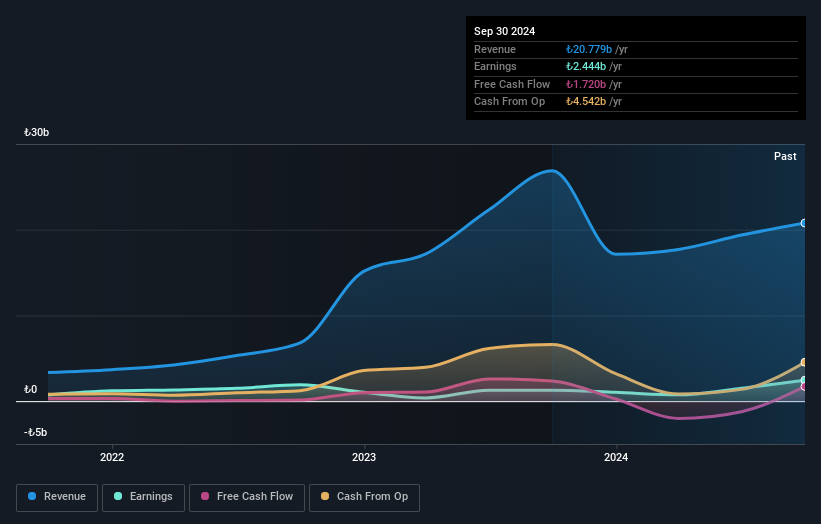Click the Past label in the chart
Viewport: 821px width, 524px height.
click(x=785, y=156)
